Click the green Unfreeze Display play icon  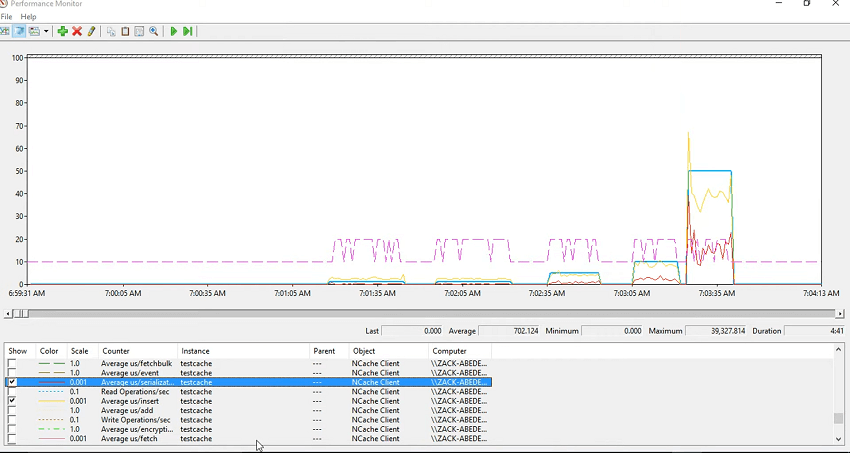pos(173,31)
